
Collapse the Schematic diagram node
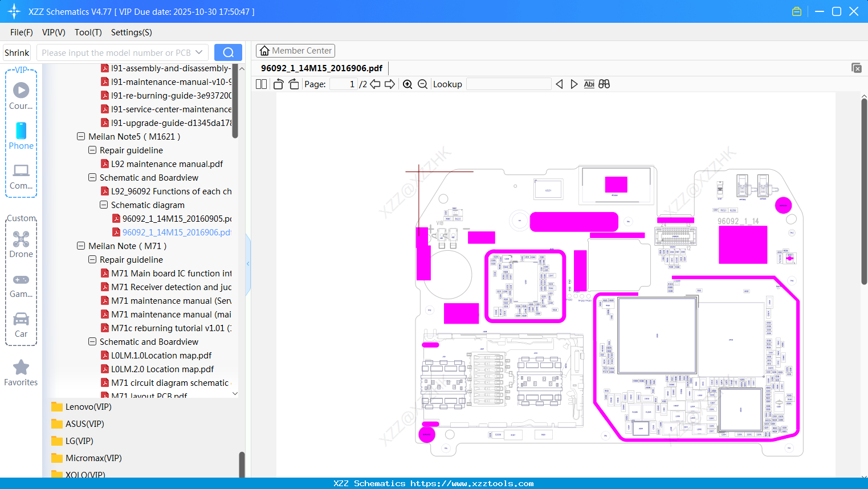tap(104, 205)
